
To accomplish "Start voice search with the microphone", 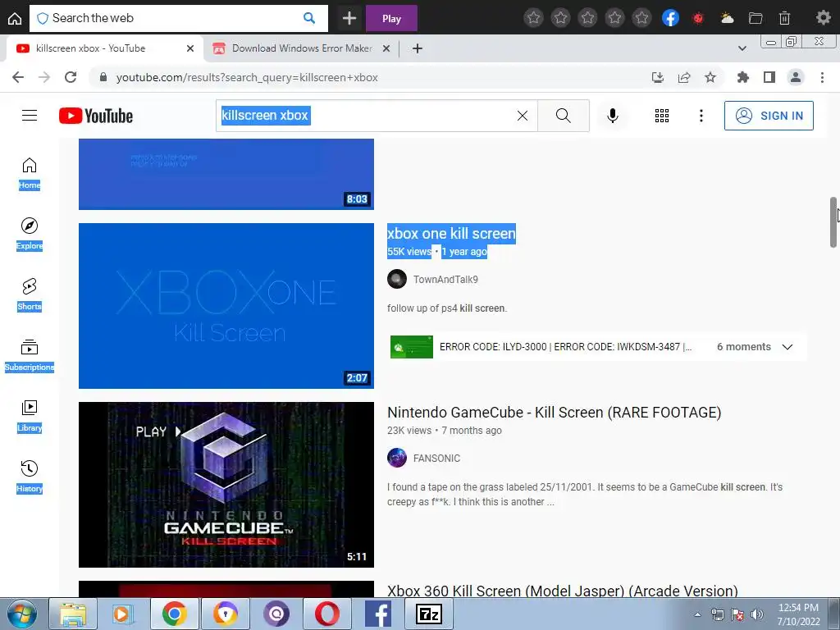I will pyautogui.click(x=612, y=116).
